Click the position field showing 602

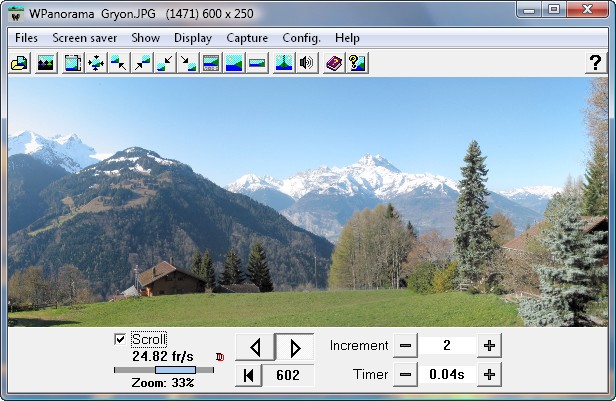coord(288,375)
